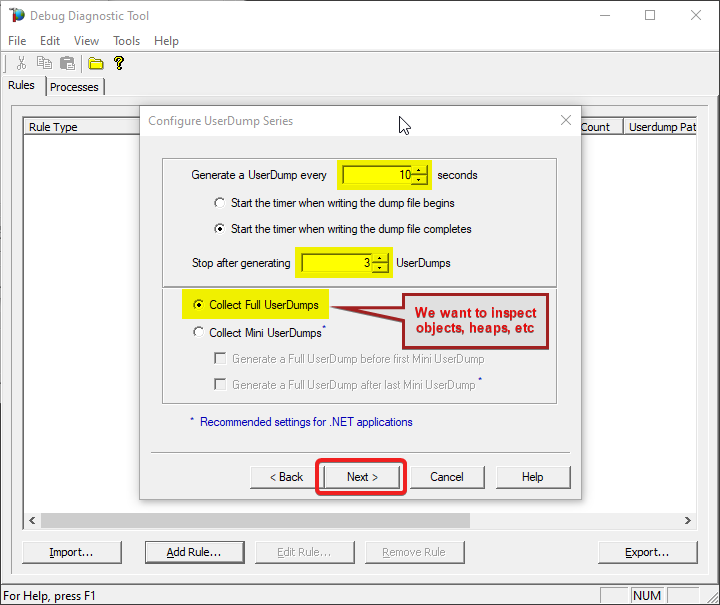
Task: Minimize the Debug Diagnostic Tool window
Action: (605, 15)
